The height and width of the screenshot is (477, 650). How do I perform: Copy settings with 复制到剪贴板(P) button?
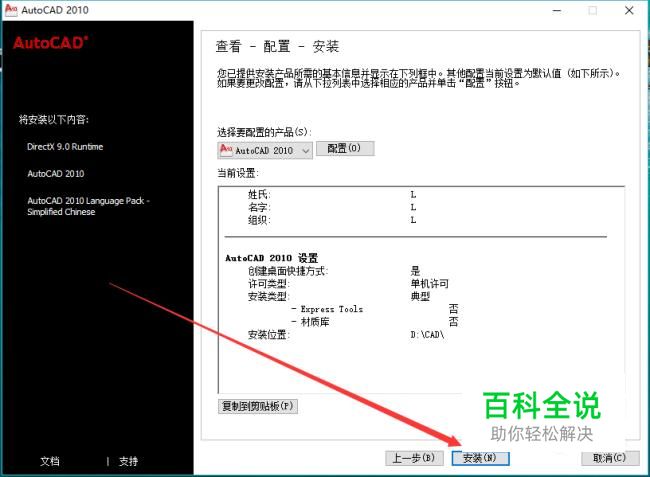click(257, 406)
